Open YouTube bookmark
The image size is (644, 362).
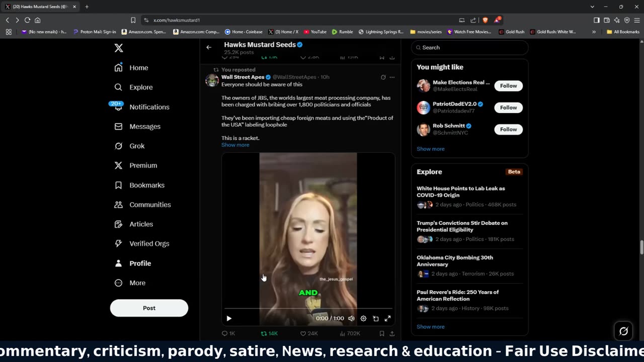[x=314, y=32]
